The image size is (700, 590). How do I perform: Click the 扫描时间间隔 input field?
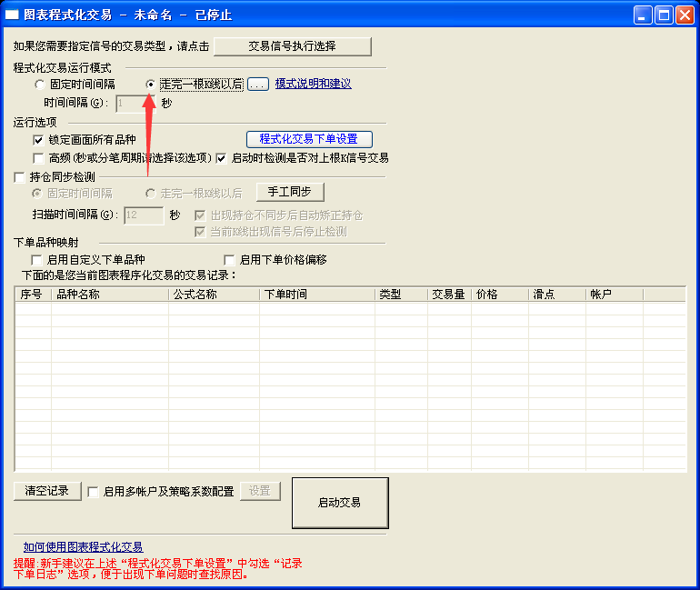pyautogui.click(x=144, y=215)
